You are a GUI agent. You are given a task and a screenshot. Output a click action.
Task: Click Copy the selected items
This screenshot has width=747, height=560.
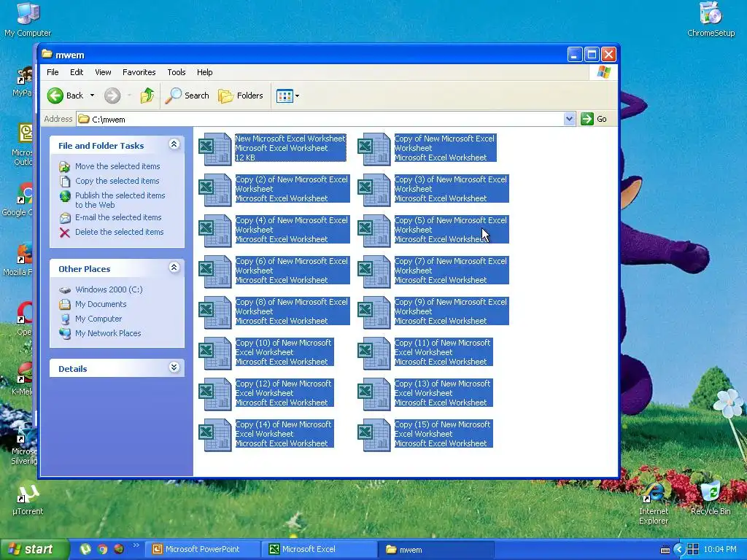(x=117, y=181)
